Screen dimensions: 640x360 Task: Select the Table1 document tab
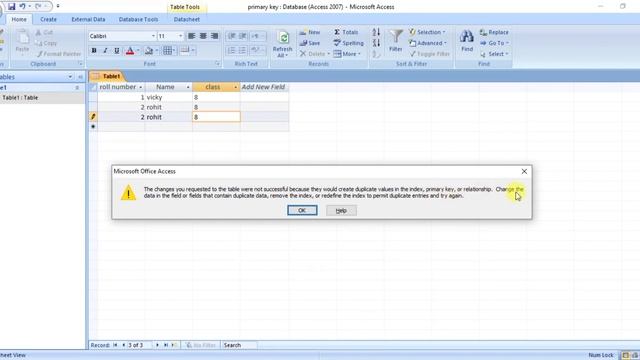[x=107, y=76]
